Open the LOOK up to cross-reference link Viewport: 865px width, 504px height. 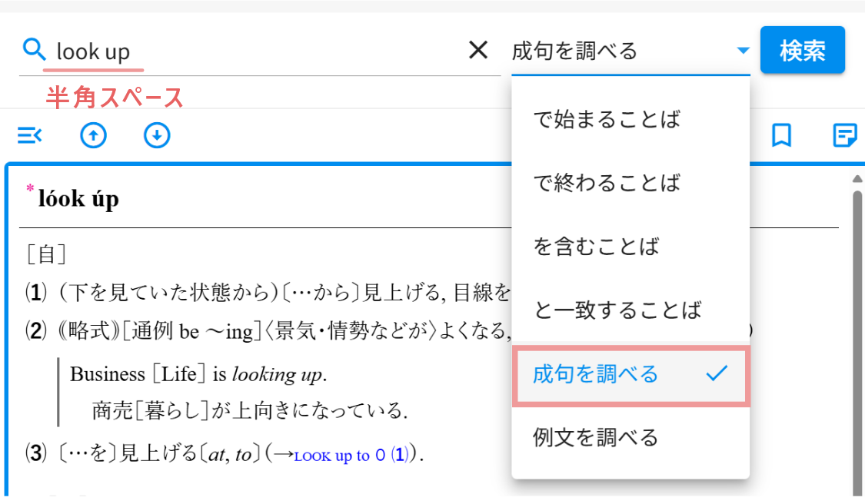351,455
